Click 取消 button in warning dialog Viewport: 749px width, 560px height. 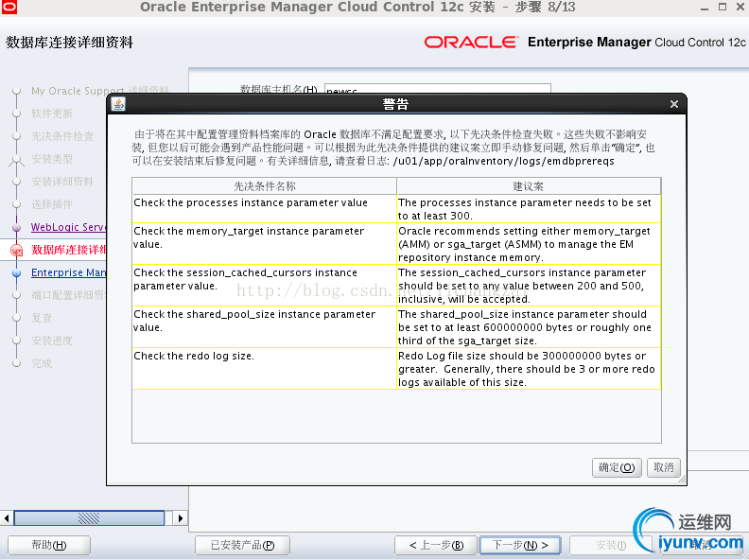[x=664, y=468]
